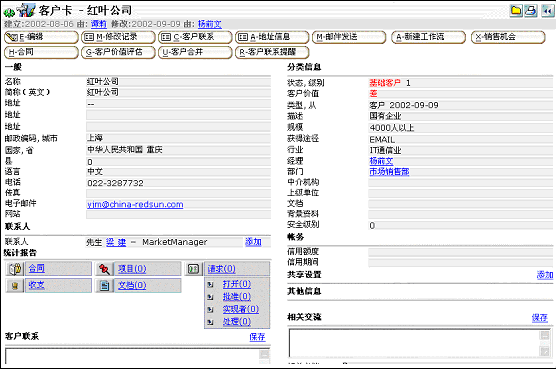Open G-客户价值评估 value assessment
The width and height of the screenshot is (556, 369).
pos(118,52)
